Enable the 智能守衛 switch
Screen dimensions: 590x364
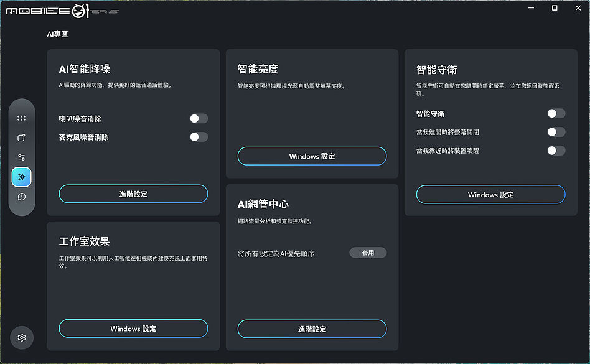click(x=556, y=114)
